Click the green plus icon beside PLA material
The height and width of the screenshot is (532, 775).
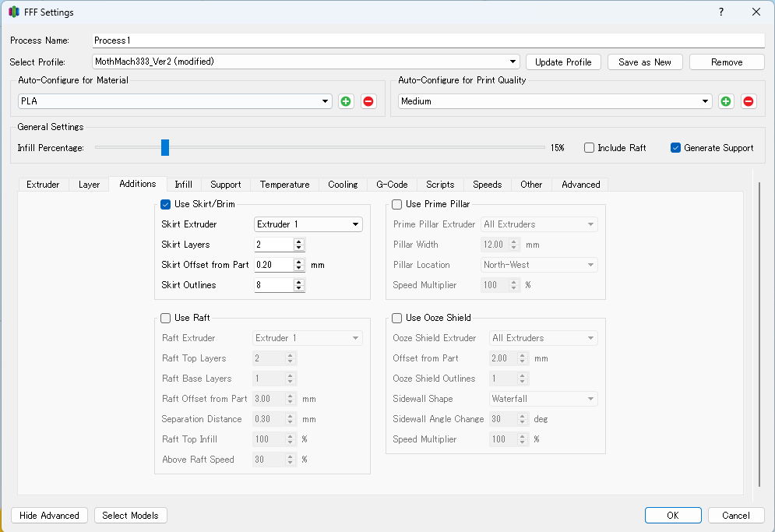click(346, 101)
